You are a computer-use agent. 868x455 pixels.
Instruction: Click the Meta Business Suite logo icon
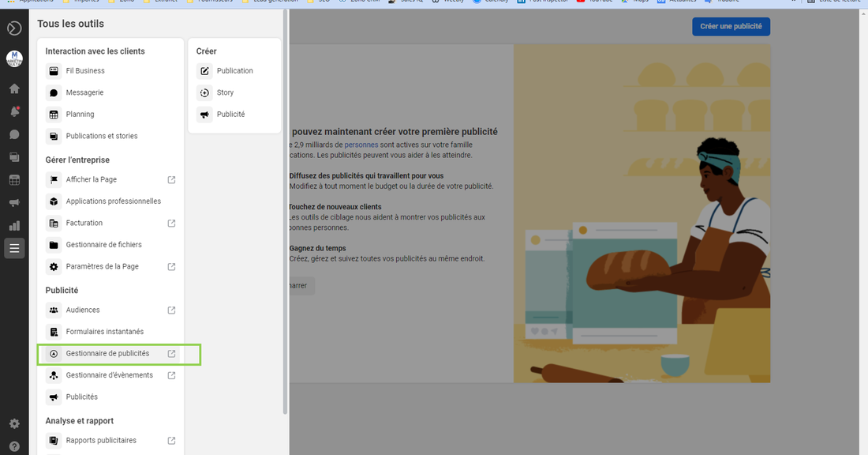(x=14, y=28)
